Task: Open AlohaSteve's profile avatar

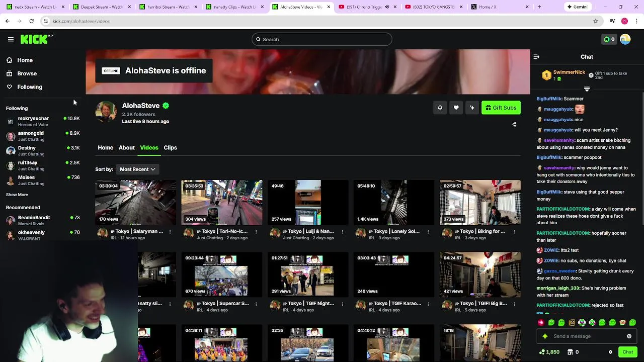Action: 106,112
